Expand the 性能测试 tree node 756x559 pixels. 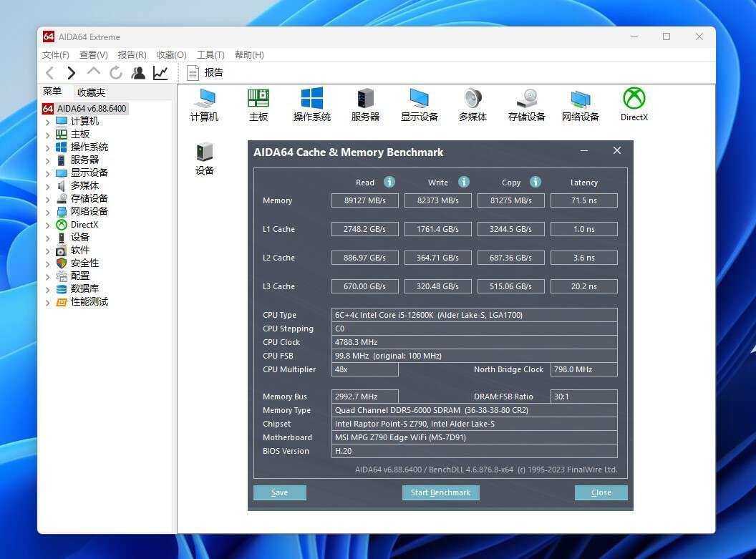click(49, 301)
